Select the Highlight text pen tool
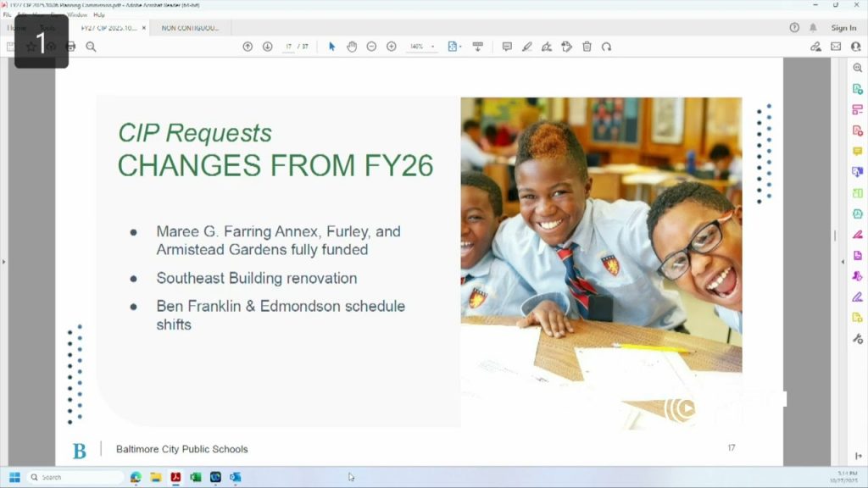This screenshot has height=488, width=868. pyautogui.click(x=526, y=47)
